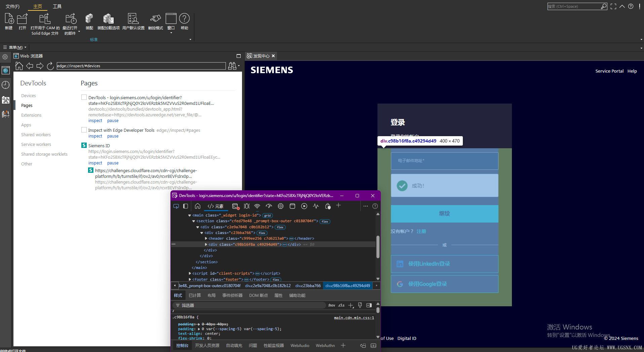Click the DevTools inspect element picker icon

pos(176,206)
